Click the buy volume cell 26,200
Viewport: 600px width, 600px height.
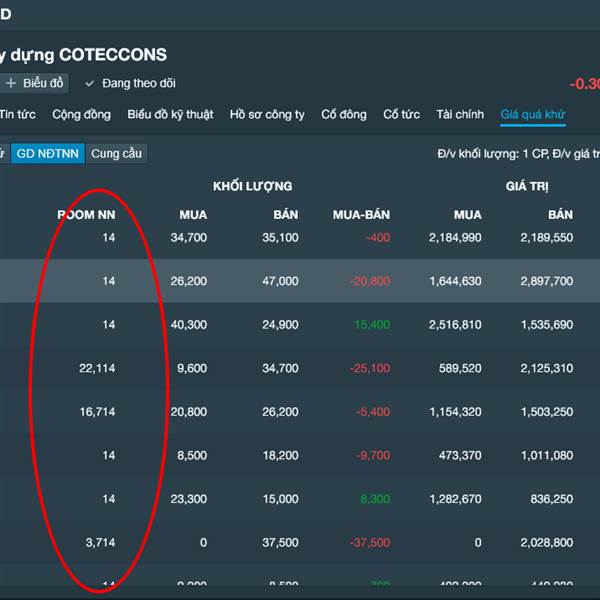point(189,281)
